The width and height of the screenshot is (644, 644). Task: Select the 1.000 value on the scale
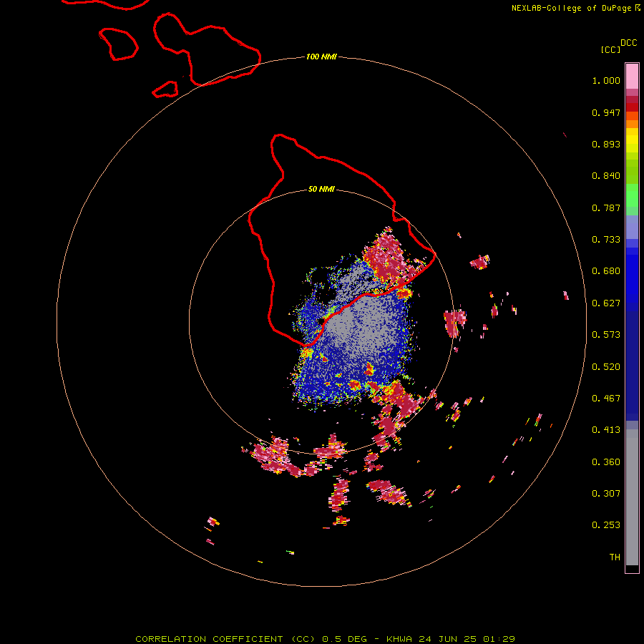coord(606,80)
